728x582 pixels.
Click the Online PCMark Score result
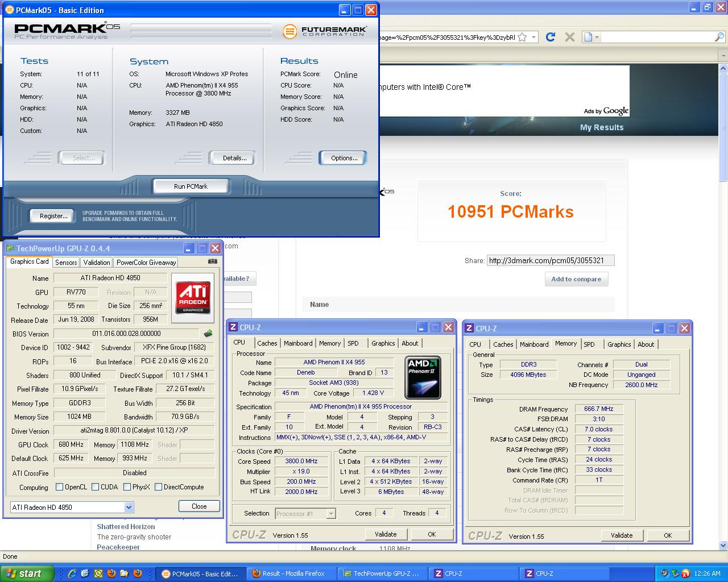coord(346,74)
